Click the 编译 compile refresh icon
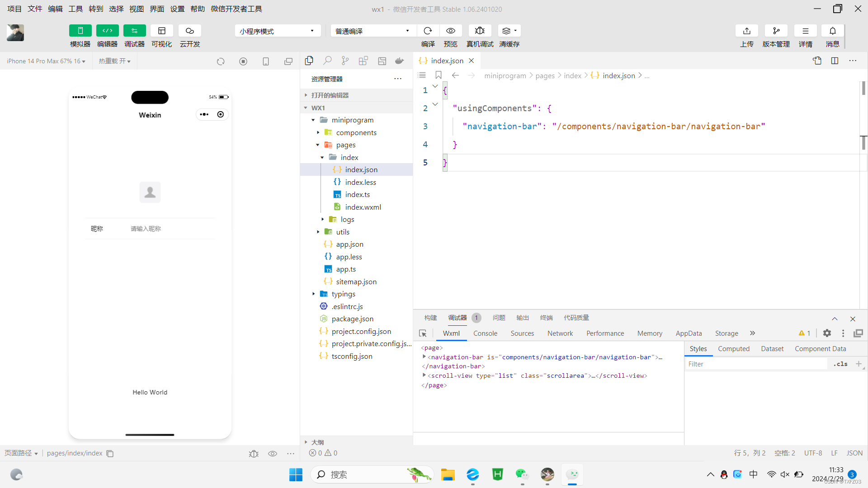 [428, 31]
